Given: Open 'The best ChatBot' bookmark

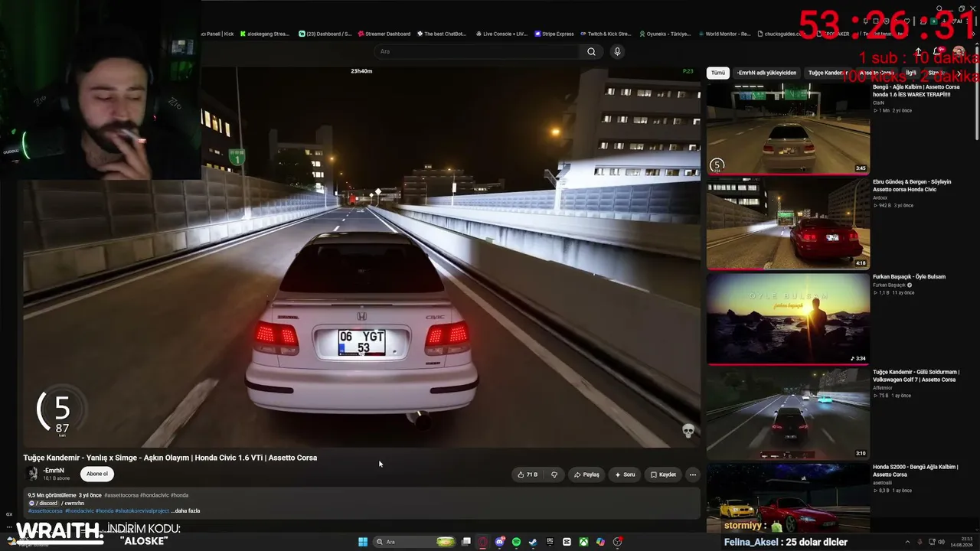Looking at the screenshot, I should click(443, 34).
